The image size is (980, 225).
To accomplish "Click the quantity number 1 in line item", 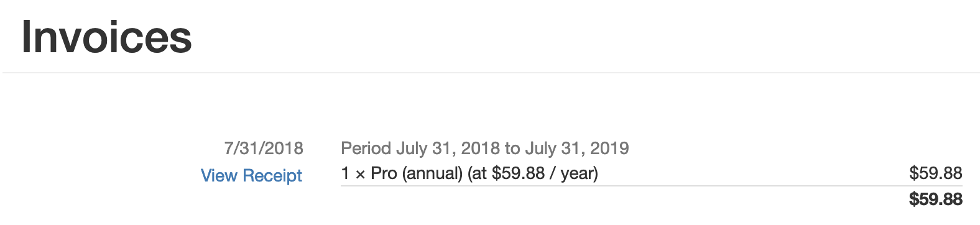I will pos(345,173).
